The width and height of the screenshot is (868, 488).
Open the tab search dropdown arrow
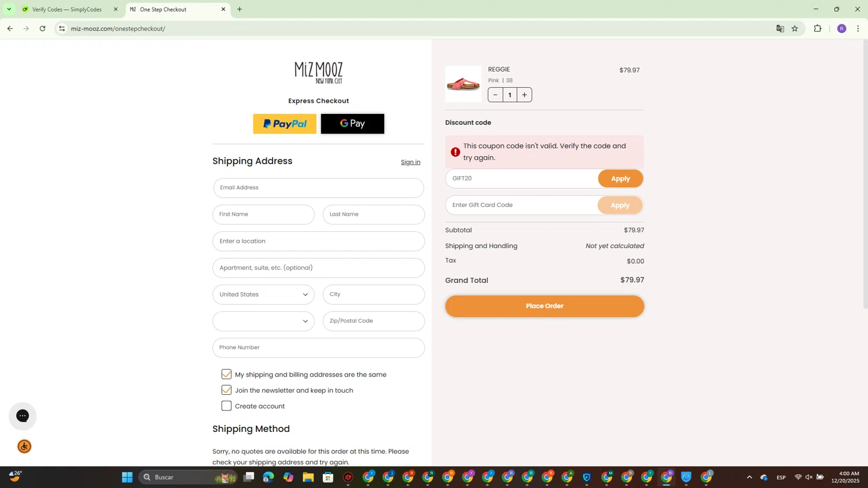point(9,9)
